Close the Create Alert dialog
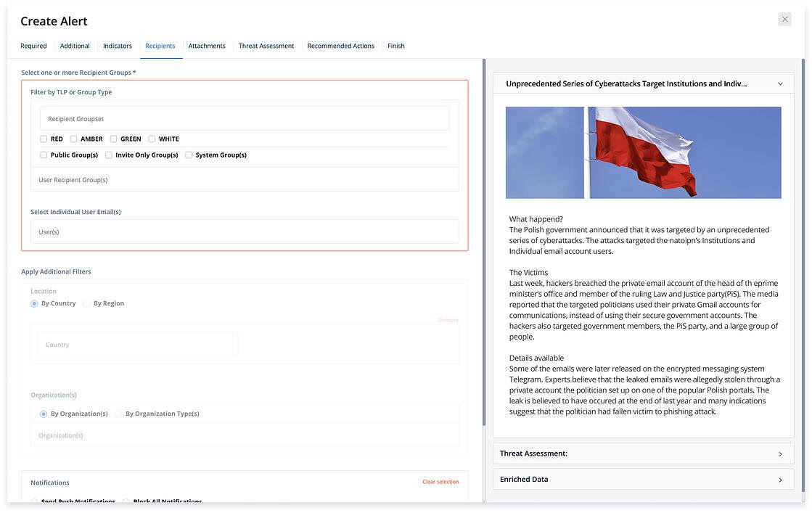 (x=784, y=20)
